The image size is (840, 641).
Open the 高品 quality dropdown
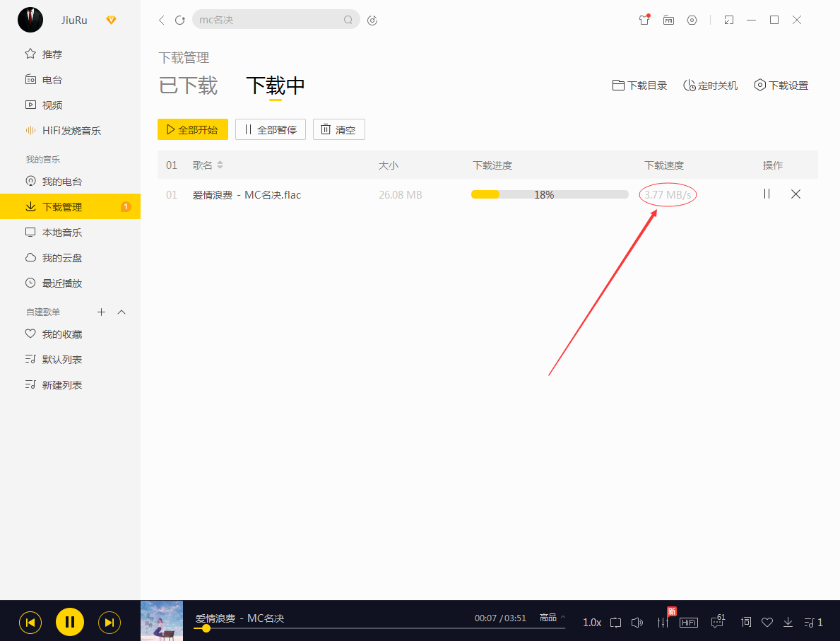pyautogui.click(x=552, y=618)
